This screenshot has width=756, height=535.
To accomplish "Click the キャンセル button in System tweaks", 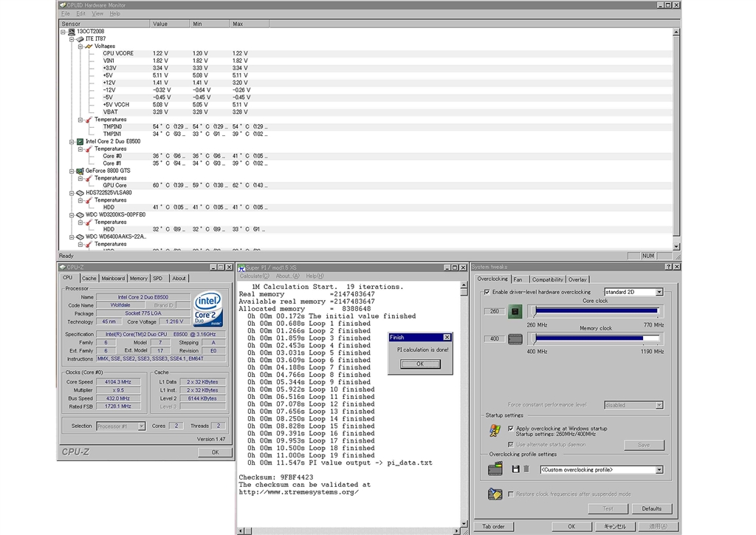I will click(x=615, y=527).
